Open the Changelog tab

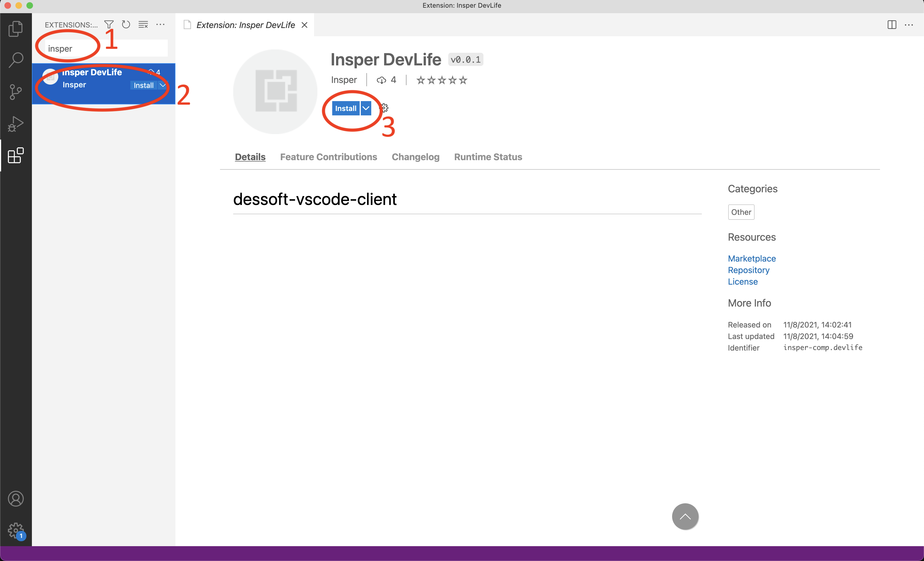coord(415,157)
